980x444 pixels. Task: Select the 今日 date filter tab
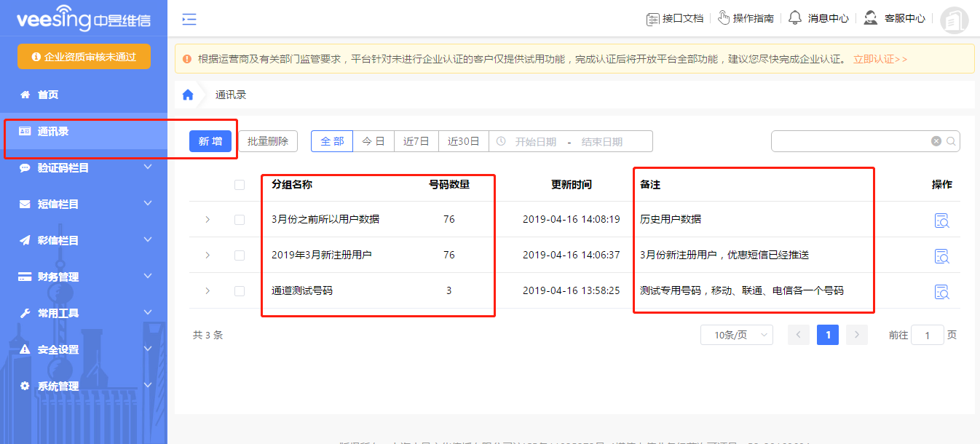(x=374, y=141)
